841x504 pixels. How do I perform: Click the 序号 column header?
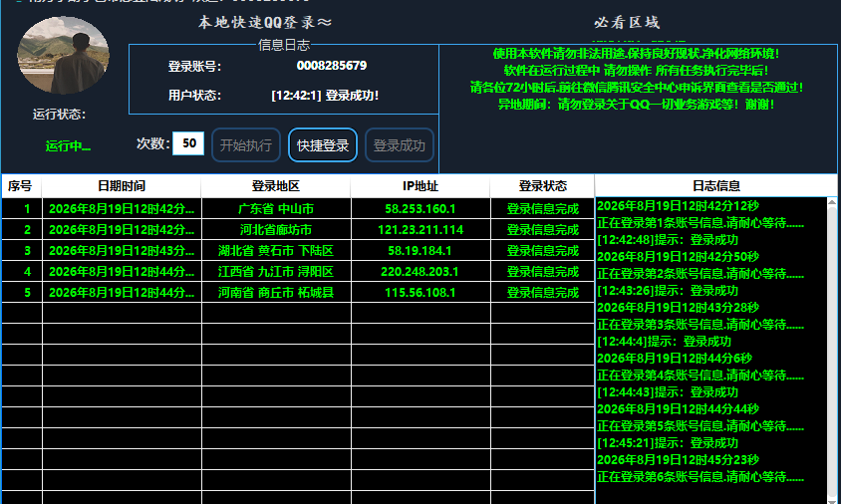[20, 186]
